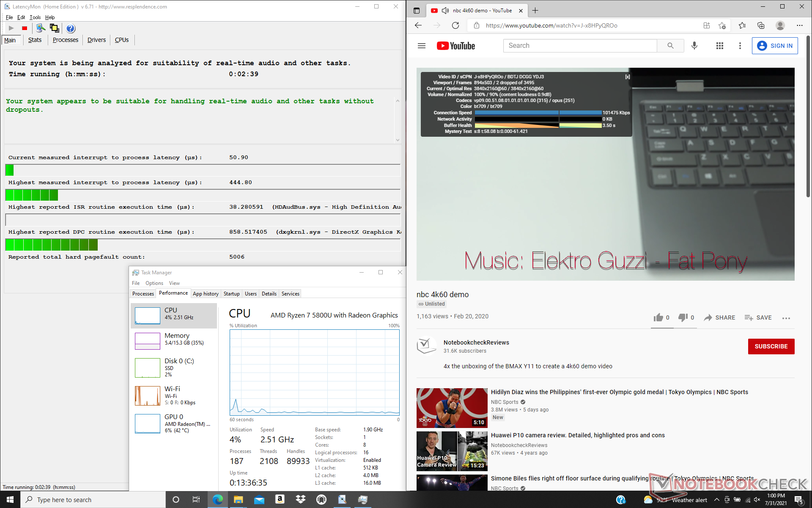The image size is (812, 508).
Task: Click the thumbs up like icon
Action: [x=658, y=317]
